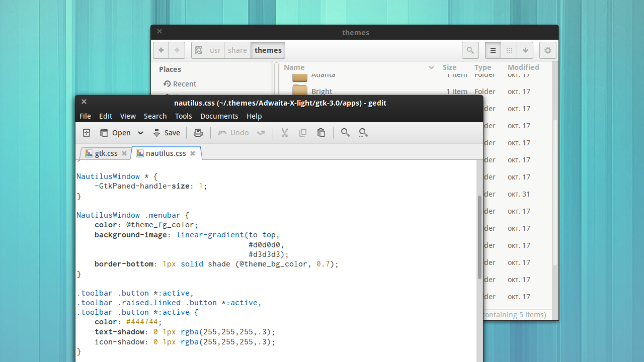Open search in the themes file manager
644x362 pixels.
point(470,50)
